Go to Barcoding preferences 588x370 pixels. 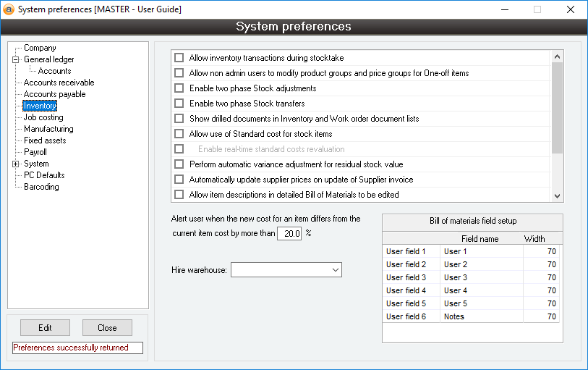click(x=41, y=187)
